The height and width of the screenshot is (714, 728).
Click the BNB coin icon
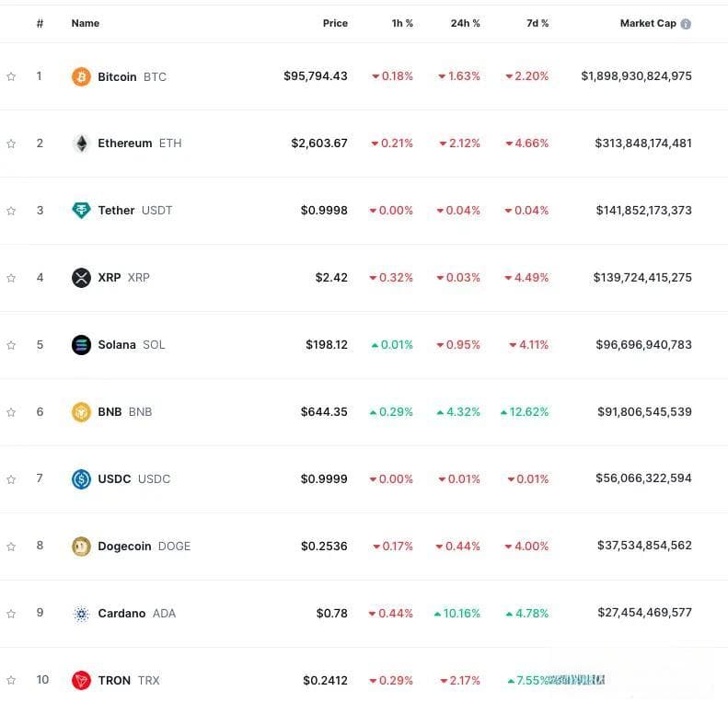click(81, 412)
